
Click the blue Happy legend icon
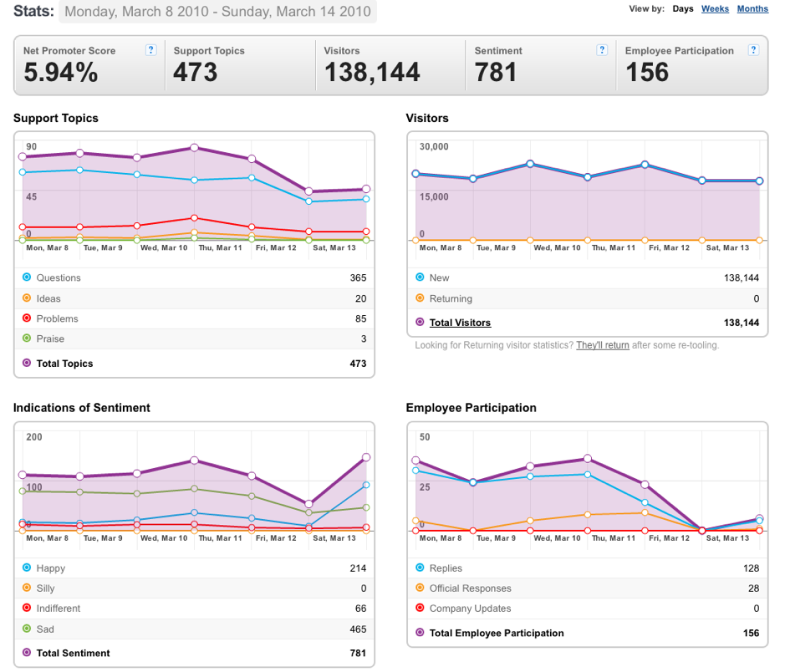coord(27,568)
